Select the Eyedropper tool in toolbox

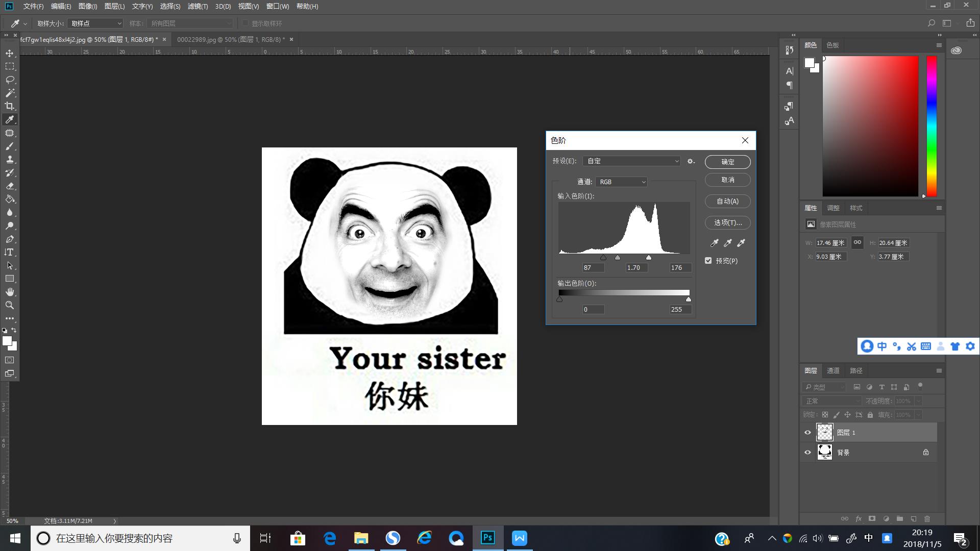(x=10, y=119)
